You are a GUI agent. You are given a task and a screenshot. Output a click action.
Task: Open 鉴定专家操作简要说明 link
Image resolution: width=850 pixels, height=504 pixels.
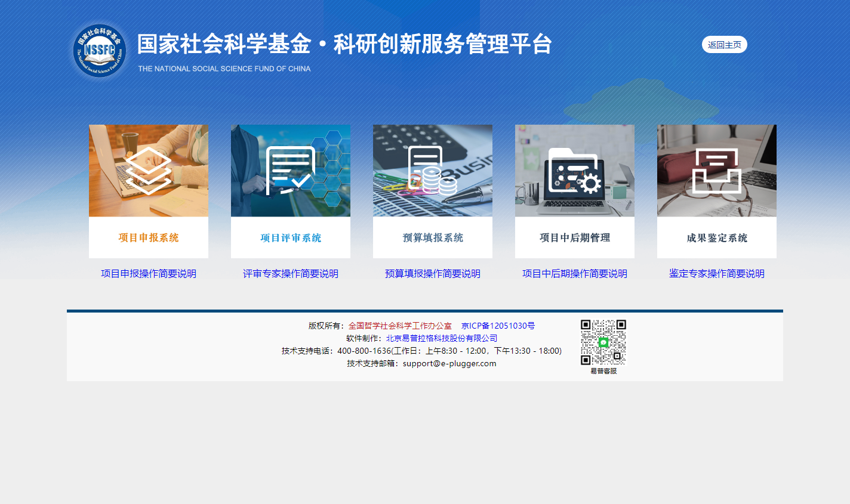coord(717,274)
